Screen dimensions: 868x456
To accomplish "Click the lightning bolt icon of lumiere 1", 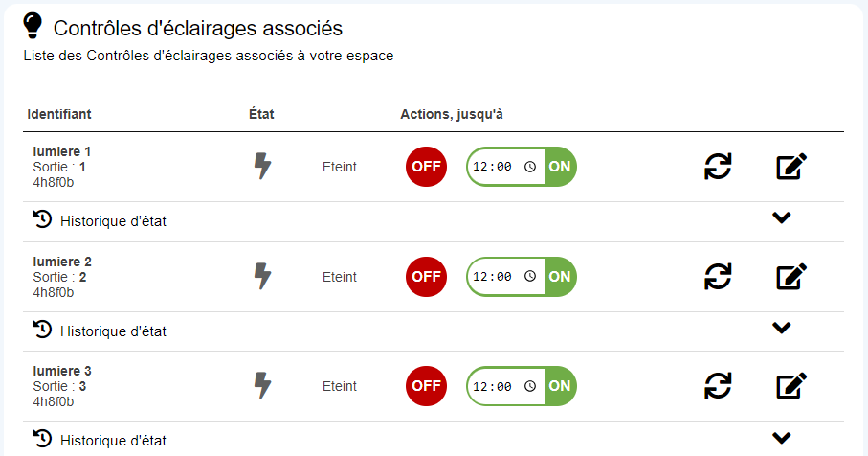I will (262, 167).
